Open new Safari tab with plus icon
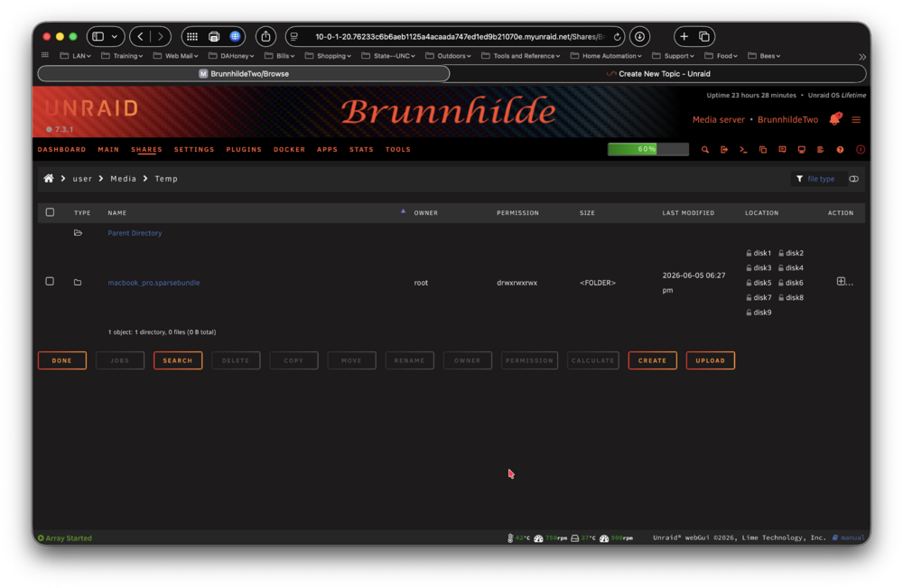903x588 pixels. [x=684, y=36]
